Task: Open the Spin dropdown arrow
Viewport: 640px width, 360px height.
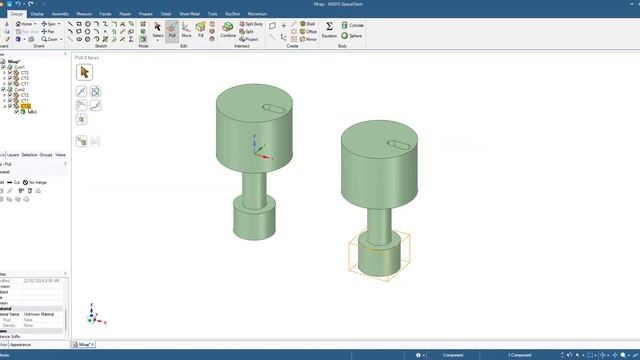Action: pyautogui.click(x=59, y=24)
